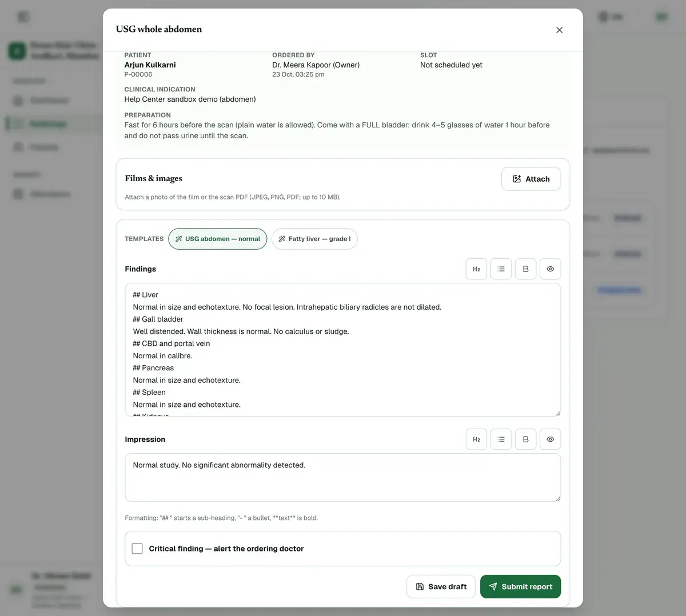Viewport: 686px width, 616px height.
Task: Click the Films & images heading
Action: (x=154, y=178)
